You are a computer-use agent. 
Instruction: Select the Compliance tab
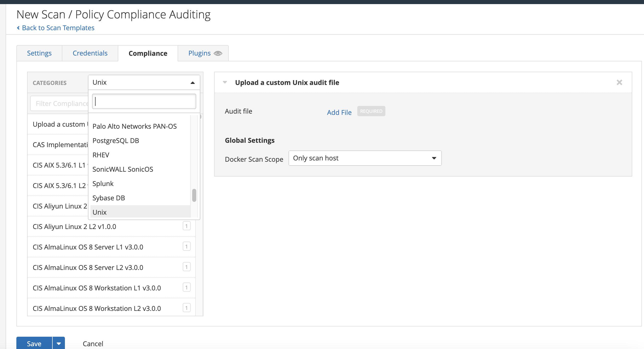(x=148, y=53)
